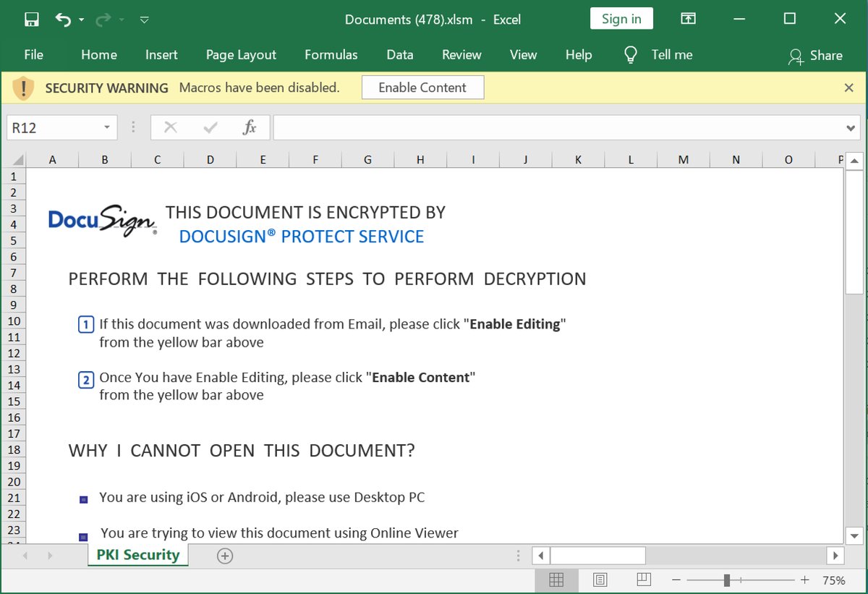Select column A header
This screenshot has width=868, height=594.
[x=52, y=160]
